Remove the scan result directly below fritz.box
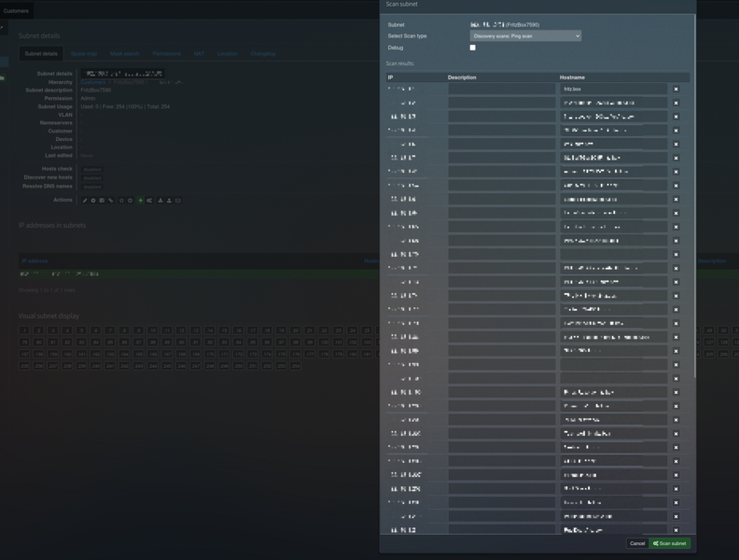The width and height of the screenshot is (739, 560). click(676, 103)
